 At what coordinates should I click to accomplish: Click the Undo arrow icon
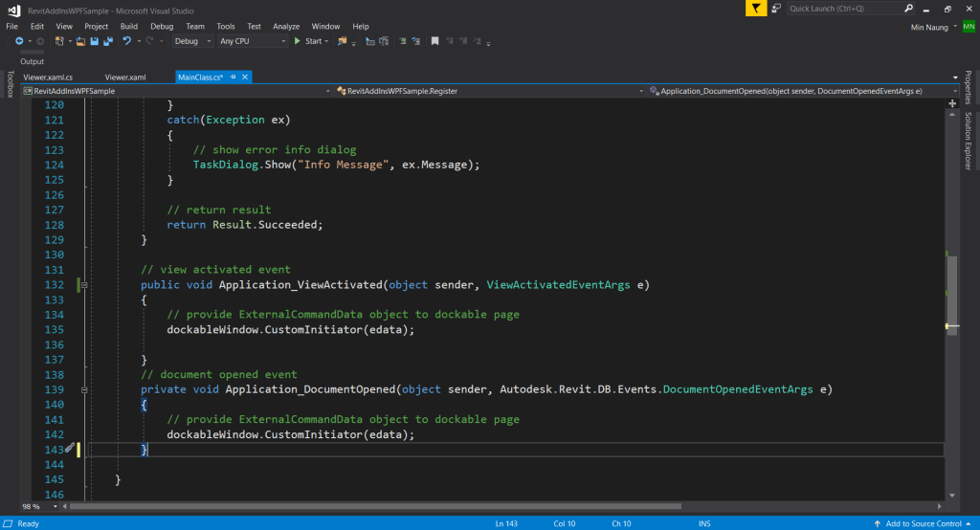127,41
